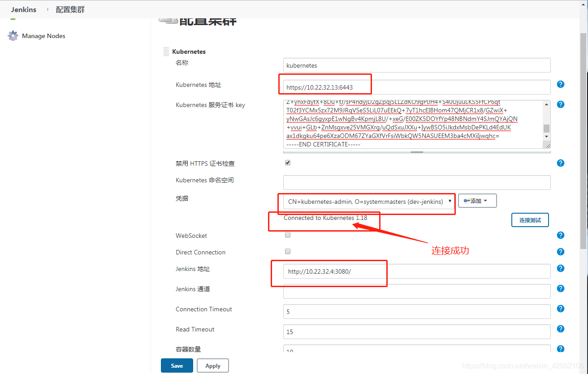Click 'Connected to Kubernetes 1.18' status text
Screen dimensions: 588x374
[x=325, y=218]
